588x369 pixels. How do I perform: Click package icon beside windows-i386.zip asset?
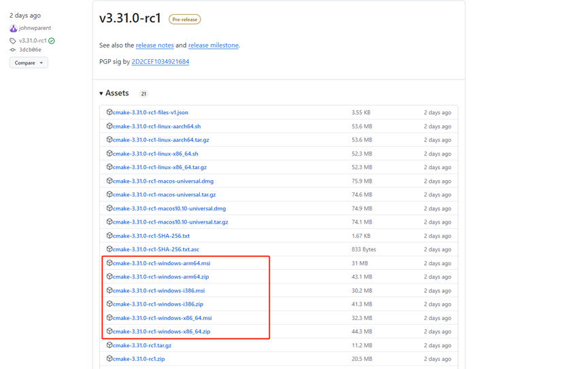pyautogui.click(x=109, y=303)
